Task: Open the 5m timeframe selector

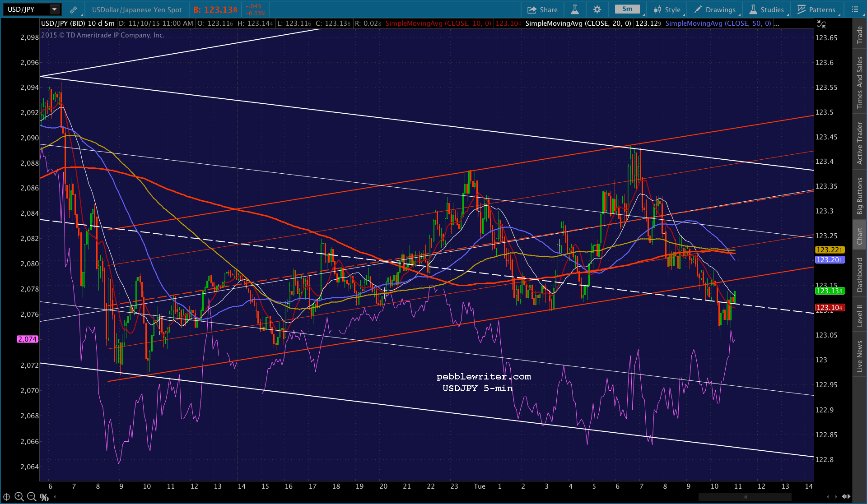Action: point(627,9)
